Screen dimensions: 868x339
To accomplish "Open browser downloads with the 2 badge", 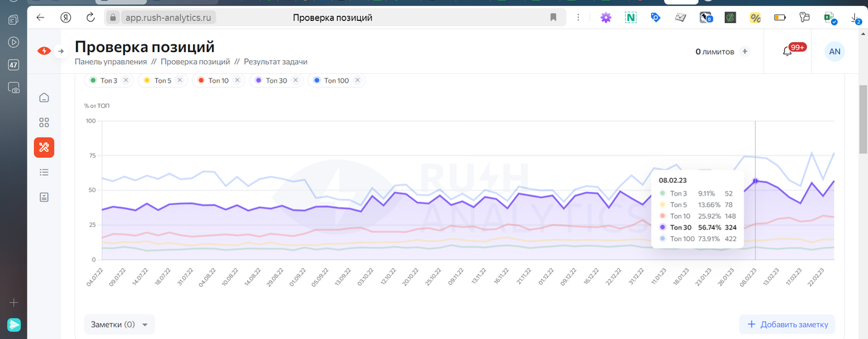I will 856,17.
